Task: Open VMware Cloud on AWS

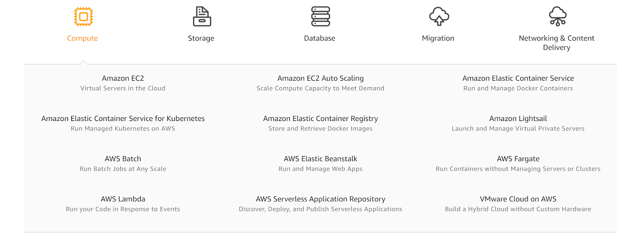Action: coord(518,198)
